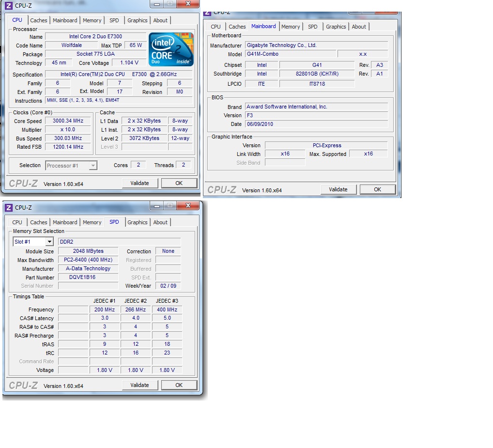This screenshot has height=448, width=493.
Task: Open the Mainboard tab in the top CPU window
Action: coord(65,20)
